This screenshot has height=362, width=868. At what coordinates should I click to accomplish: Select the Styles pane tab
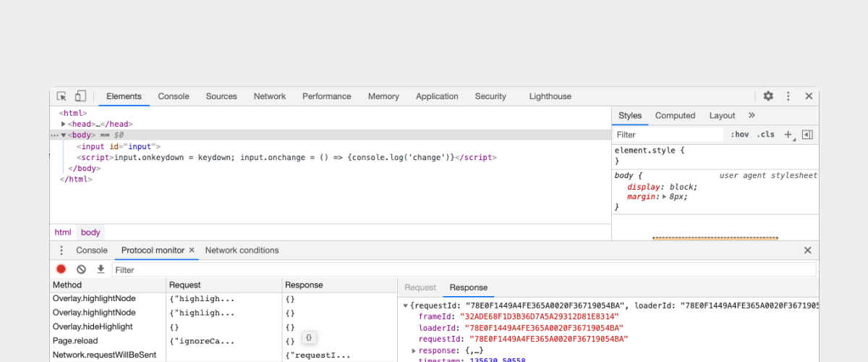(x=630, y=115)
